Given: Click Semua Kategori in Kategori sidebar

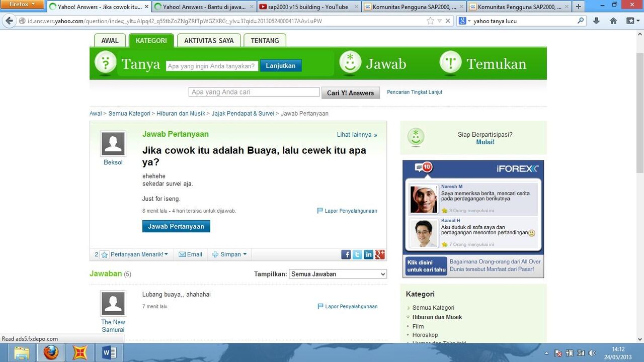Looking at the screenshot, I should (x=433, y=308).
